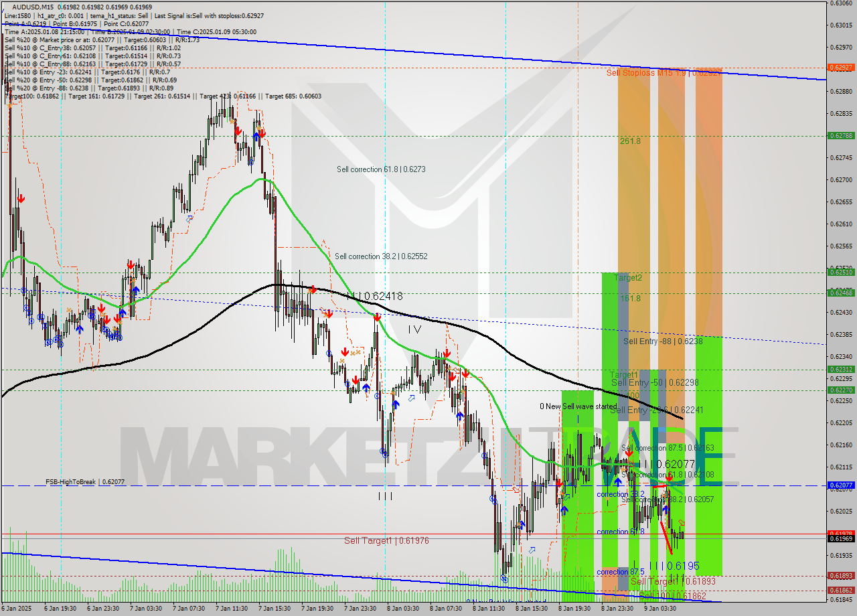Screen dimensions: 857x616
Task: Click the '8 Jan 07:30' time label
Action: (x=445, y=609)
